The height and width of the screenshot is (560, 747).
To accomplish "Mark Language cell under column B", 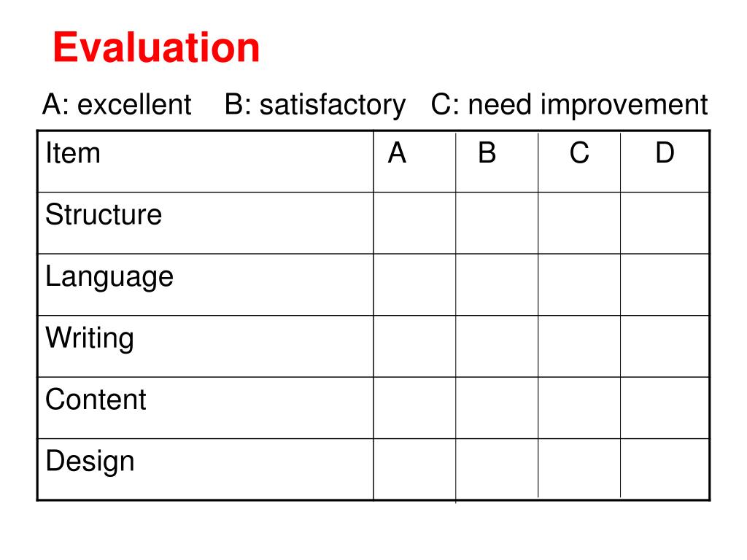I will coord(497,285).
